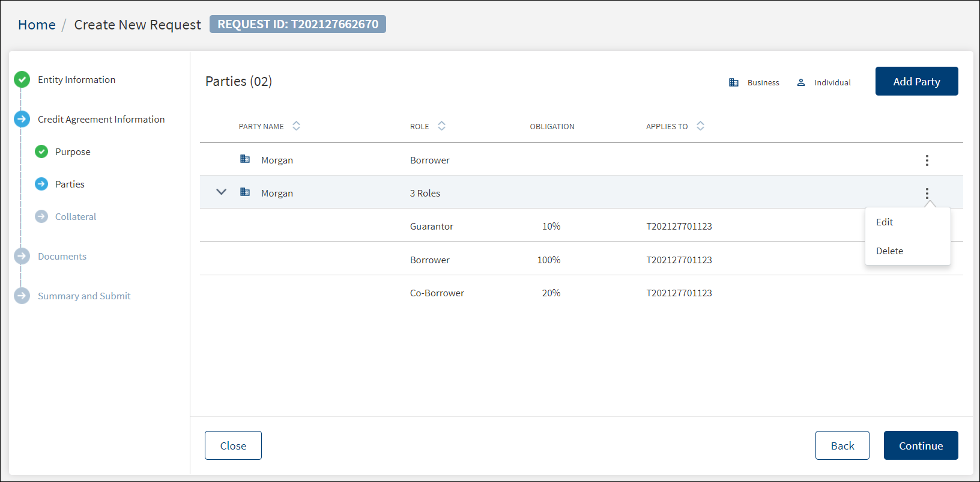Image resolution: width=980 pixels, height=482 pixels.
Task: Click the 10% obligation value
Action: 551,227
